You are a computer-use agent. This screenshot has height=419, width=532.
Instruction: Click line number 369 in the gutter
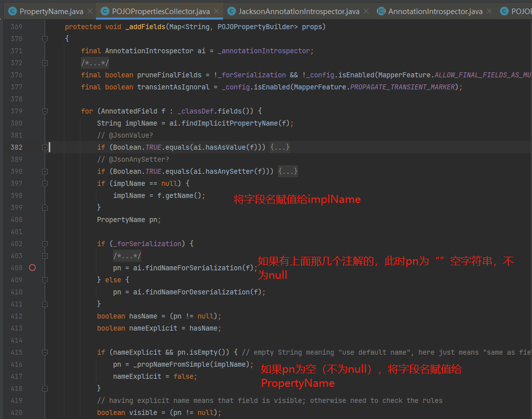(16, 27)
